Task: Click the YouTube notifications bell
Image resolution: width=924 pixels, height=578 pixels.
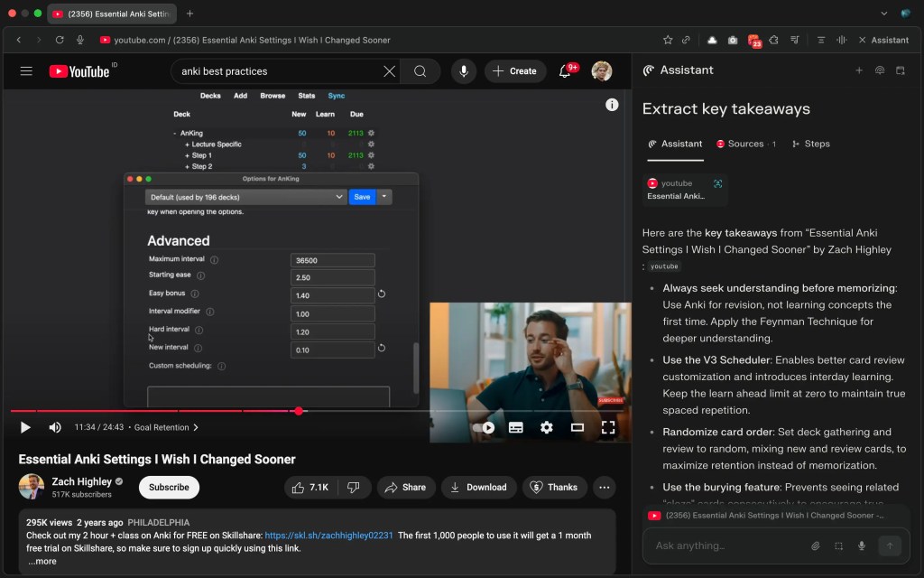Action: [566, 71]
